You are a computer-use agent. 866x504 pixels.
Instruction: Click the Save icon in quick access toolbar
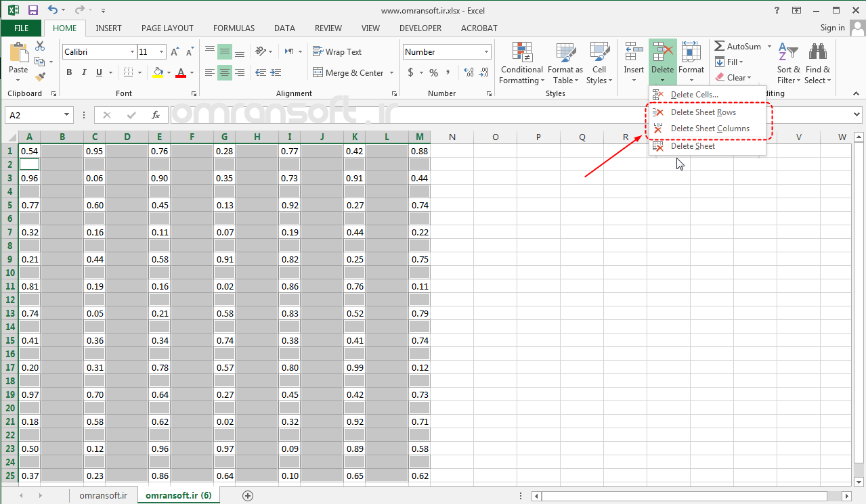pyautogui.click(x=33, y=11)
